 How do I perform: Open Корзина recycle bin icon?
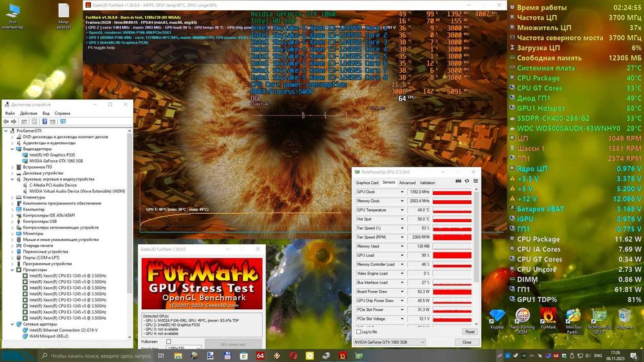624,319
